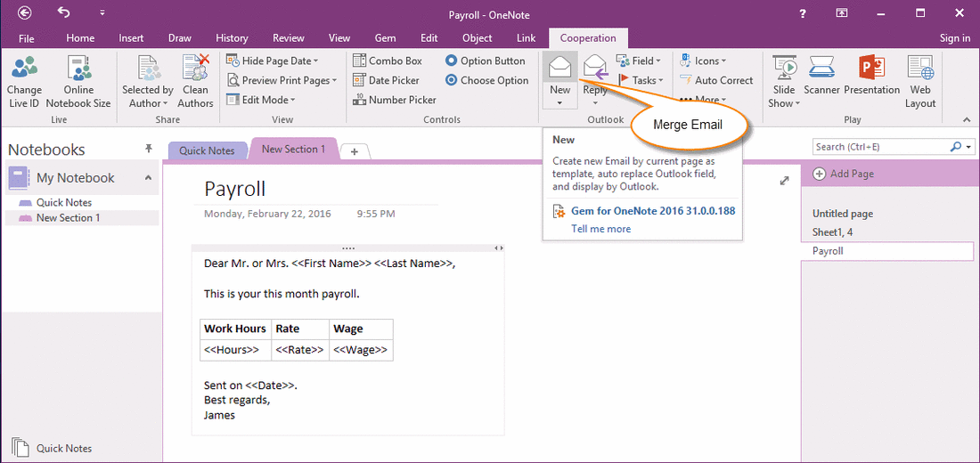The width and height of the screenshot is (980, 463).
Task: Open the Review ribbon tab
Action: [289, 38]
